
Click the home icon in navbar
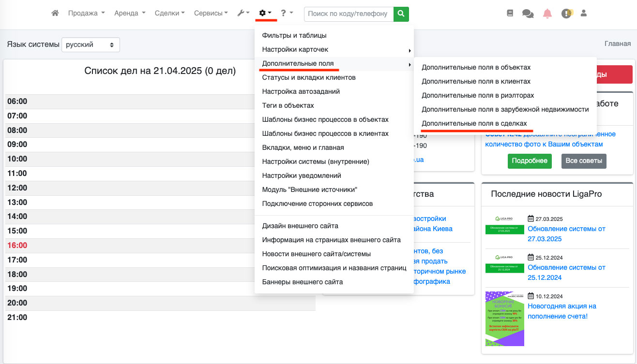[x=55, y=14]
